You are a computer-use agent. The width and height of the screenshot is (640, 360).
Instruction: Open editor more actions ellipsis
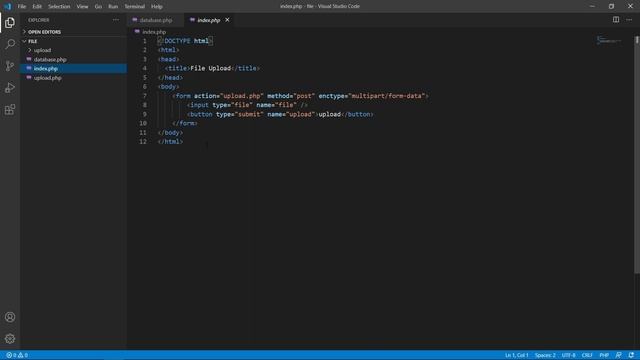[x=629, y=20]
